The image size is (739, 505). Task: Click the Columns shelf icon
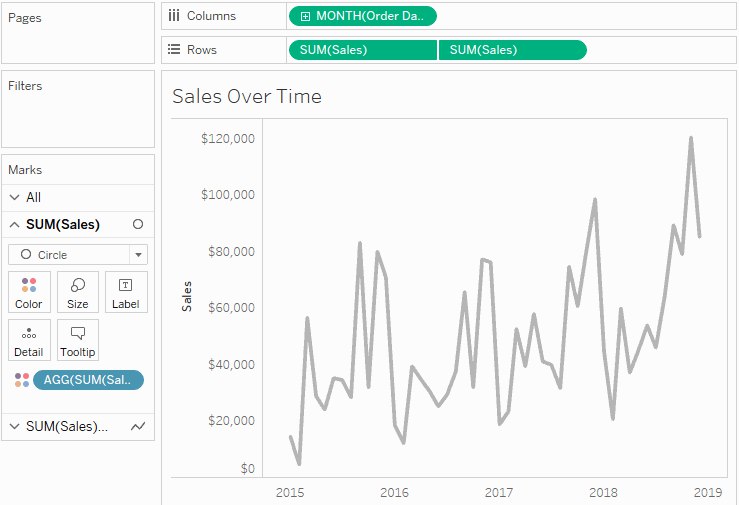point(174,16)
